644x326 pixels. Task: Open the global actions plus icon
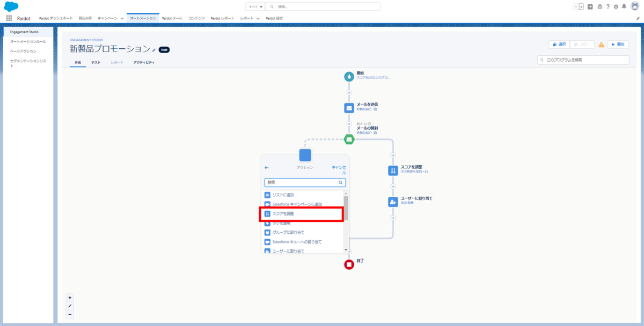pos(590,6)
